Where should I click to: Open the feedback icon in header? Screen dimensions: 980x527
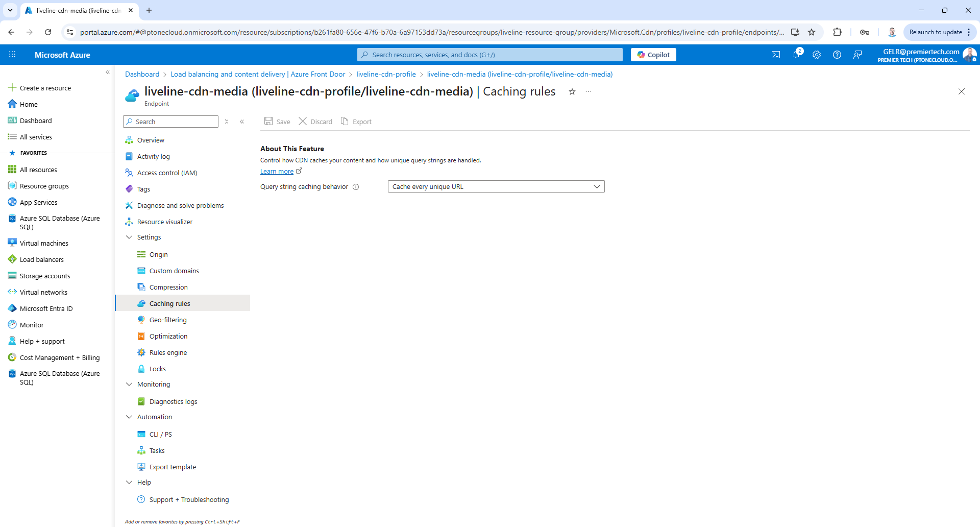857,55
